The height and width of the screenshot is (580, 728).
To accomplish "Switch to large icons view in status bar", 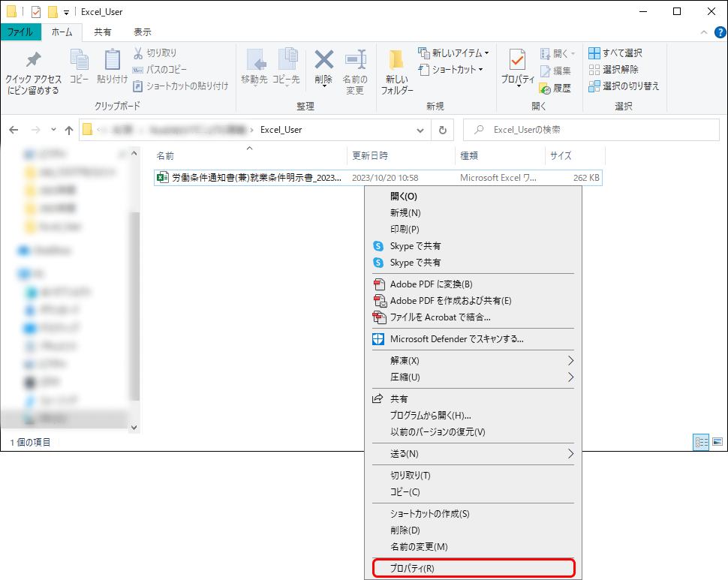I will (717, 443).
